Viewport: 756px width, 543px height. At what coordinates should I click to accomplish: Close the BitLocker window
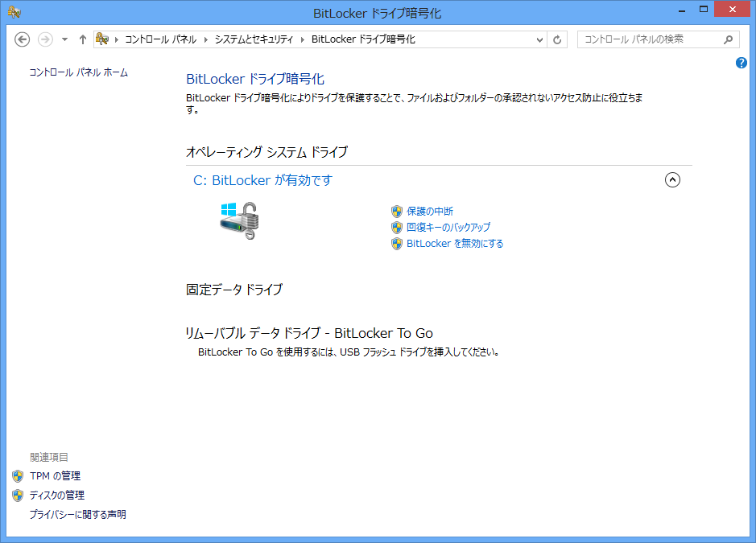732,10
